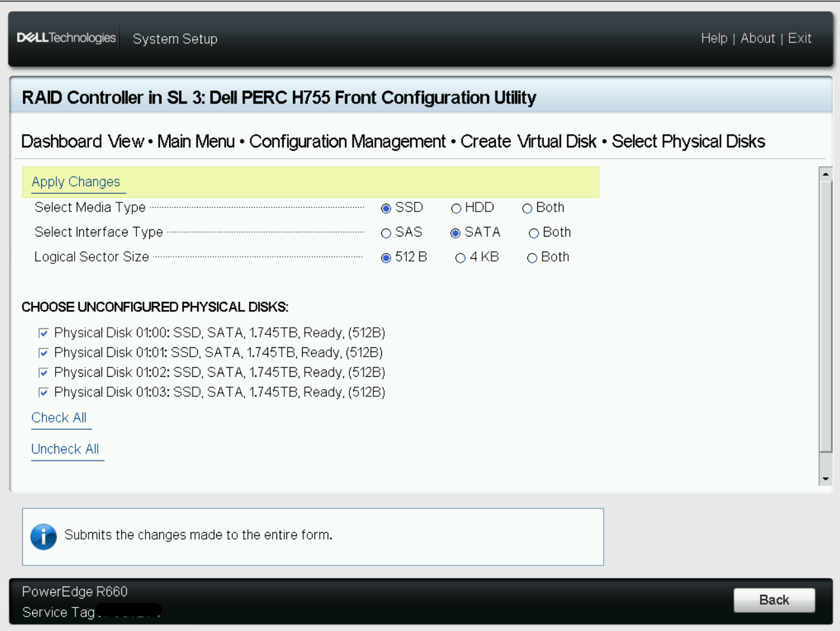Click the Select Physical Disks breadcrumb text

click(x=688, y=142)
